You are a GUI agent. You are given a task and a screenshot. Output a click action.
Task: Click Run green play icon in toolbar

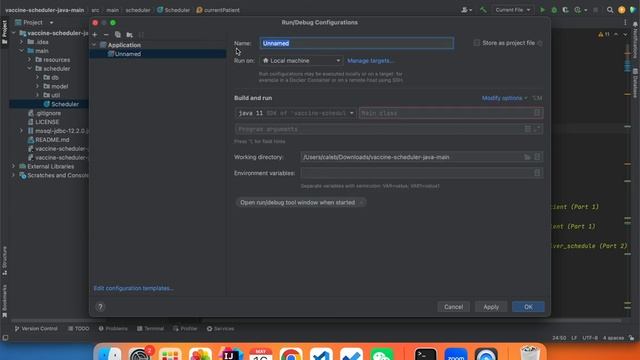click(x=542, y=10)
